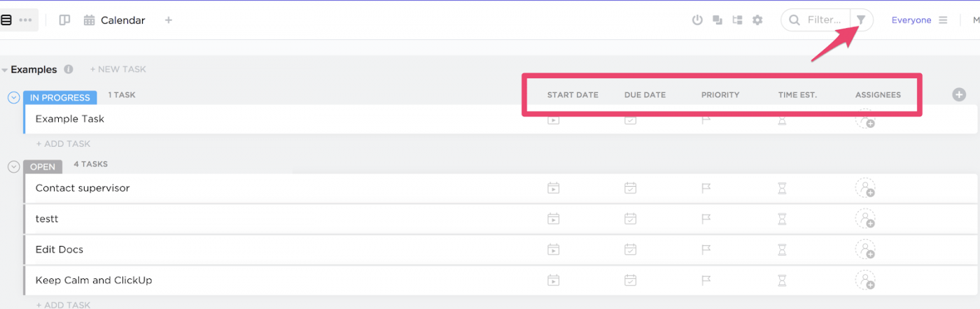Set start date for Contact supervisor
This screenshot has height=309, width=980.
553,188
